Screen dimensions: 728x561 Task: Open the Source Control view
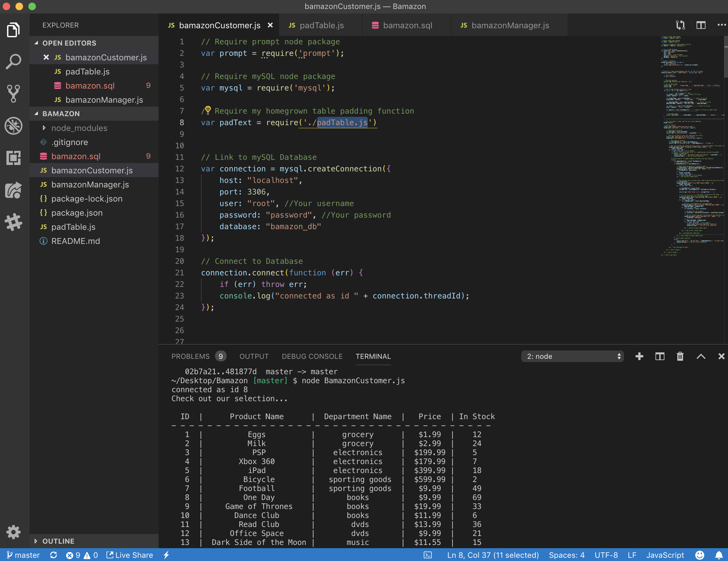[x=13, y=94]
